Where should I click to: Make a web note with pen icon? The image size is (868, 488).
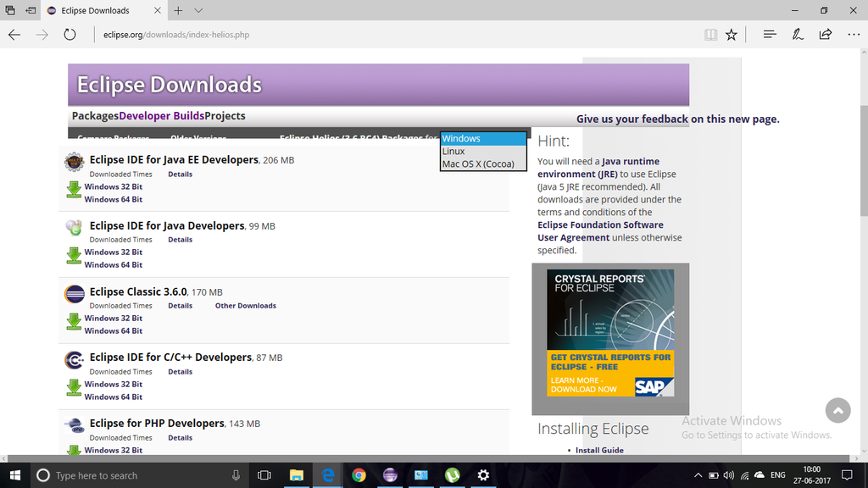tap(797, 34)
